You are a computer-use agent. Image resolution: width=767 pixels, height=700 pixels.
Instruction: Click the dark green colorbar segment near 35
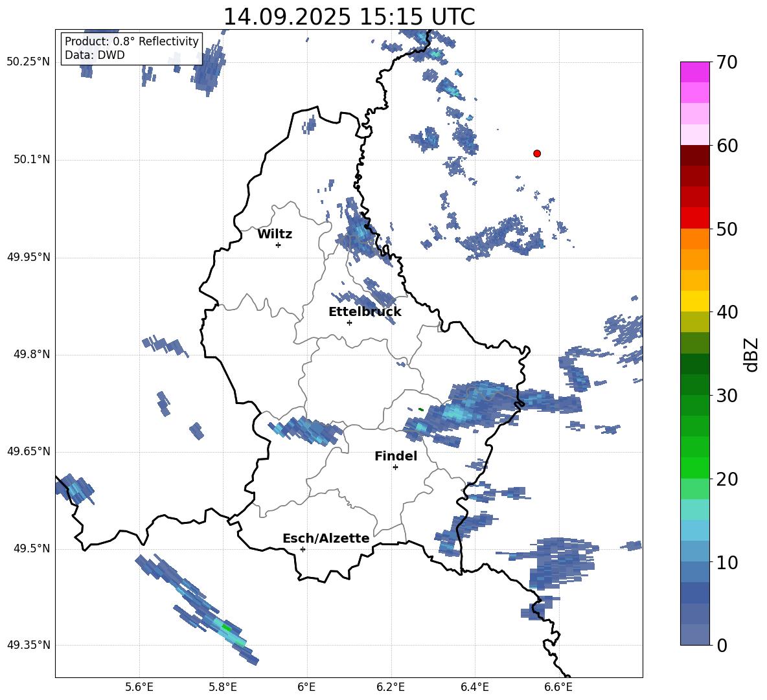click(694, 364)
